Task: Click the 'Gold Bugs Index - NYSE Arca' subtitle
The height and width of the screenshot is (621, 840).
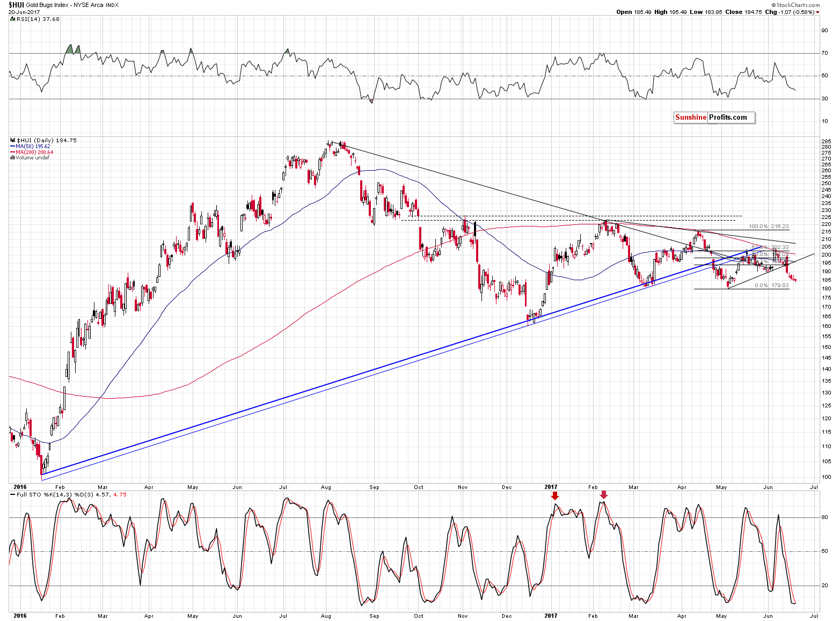Action: [x=65, y=5]
